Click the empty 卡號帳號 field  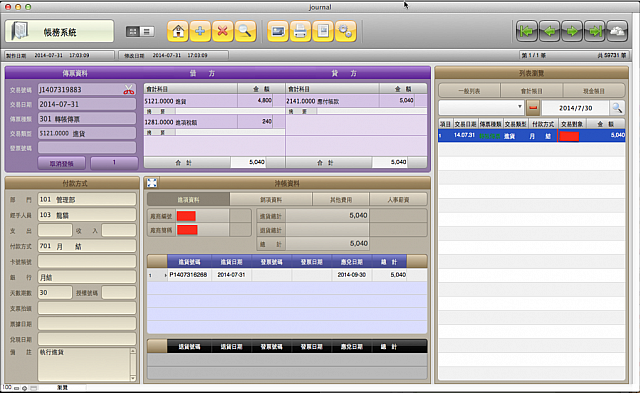[x=87, y=261]
